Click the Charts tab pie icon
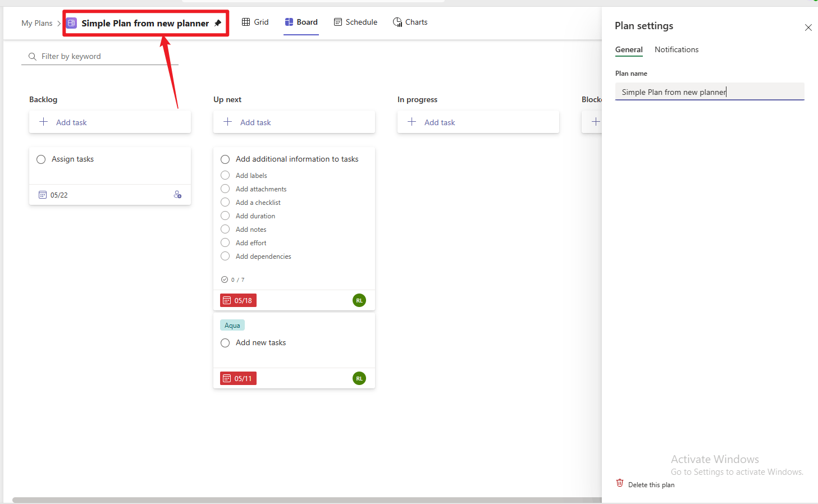Image resolution: width=818 pixels, height=504 pixels. pos(397,22)
